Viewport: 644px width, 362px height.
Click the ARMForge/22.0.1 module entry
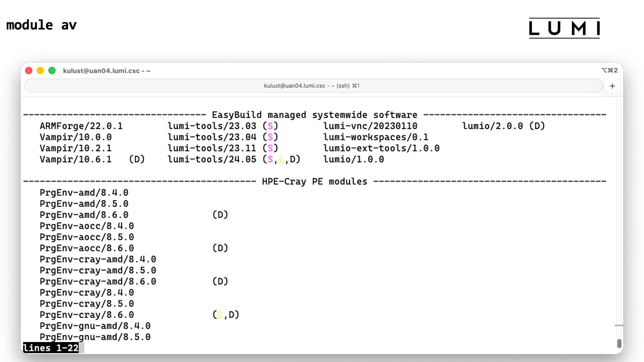point(81,126)
